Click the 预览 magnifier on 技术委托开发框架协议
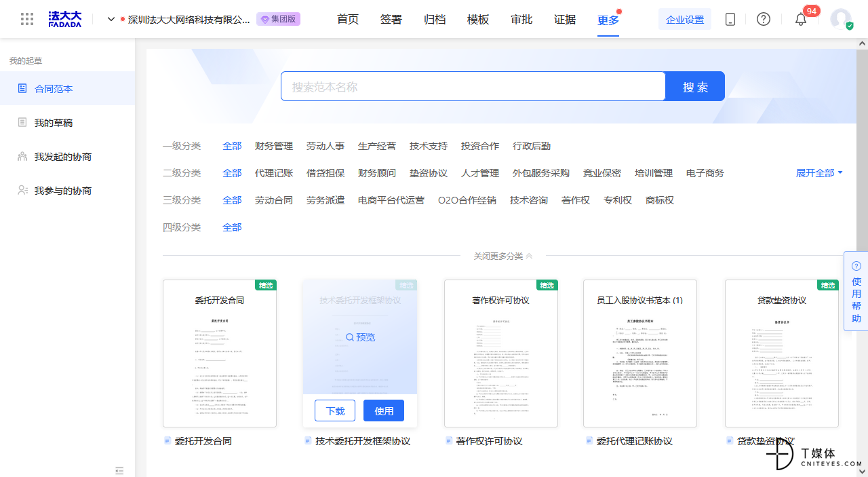Image resolution: width=868 pixels, height=477 pixels. click(360, 337)
